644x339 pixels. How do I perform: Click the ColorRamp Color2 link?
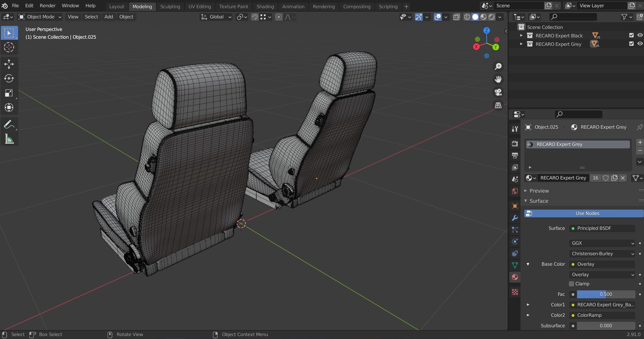coord(602,315)
